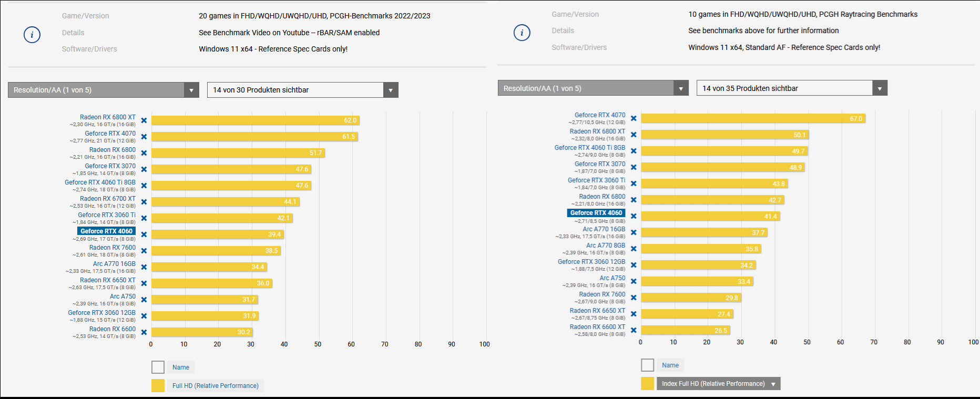This screenshot has width=980, height=399.
Task: Remove highlighted Geforce RTX 4060 from left chart
Action: (144, 234)
